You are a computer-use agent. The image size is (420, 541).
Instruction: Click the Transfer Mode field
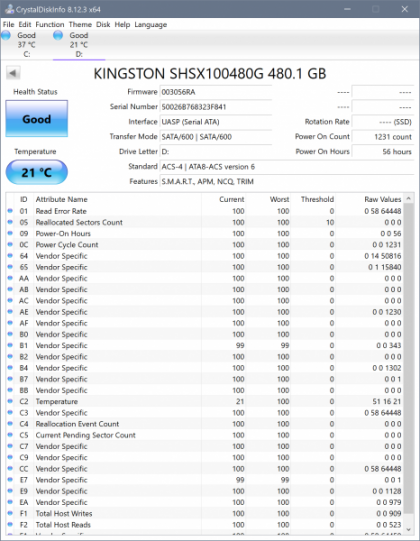tap(216, 137)
